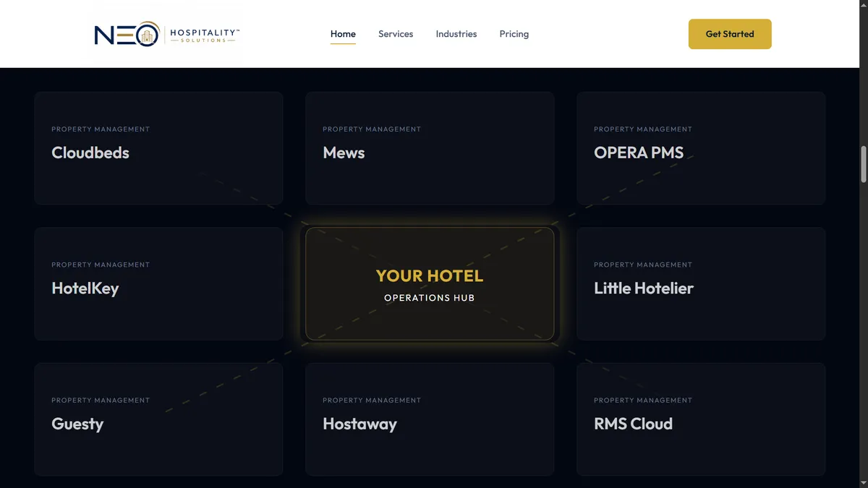Click 'PROPERTY MANAGEMENT' label above RMS Cloud
The image size is (868, 488).
click(643, 401)
